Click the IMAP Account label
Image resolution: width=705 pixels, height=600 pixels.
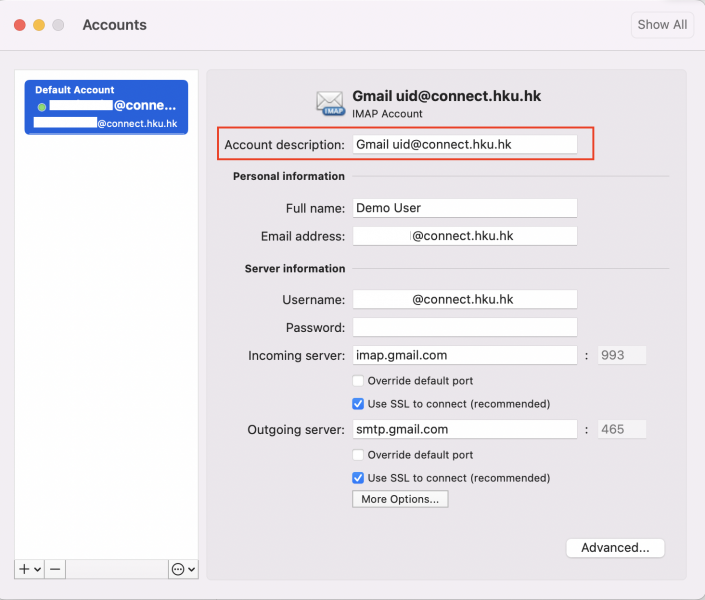coord(387,114)
